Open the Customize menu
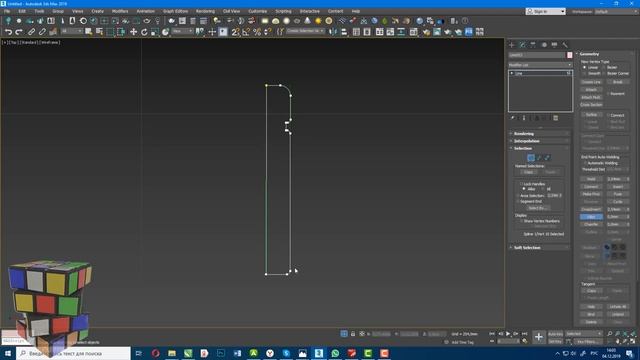Screen dimensions: 640x360 tap(258, 11)
